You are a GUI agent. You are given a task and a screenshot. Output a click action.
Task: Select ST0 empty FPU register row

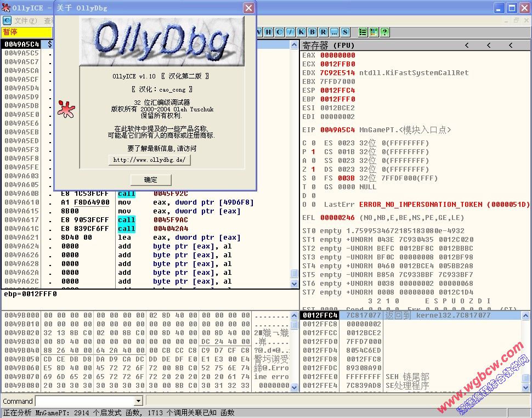[x=383, y=231]
